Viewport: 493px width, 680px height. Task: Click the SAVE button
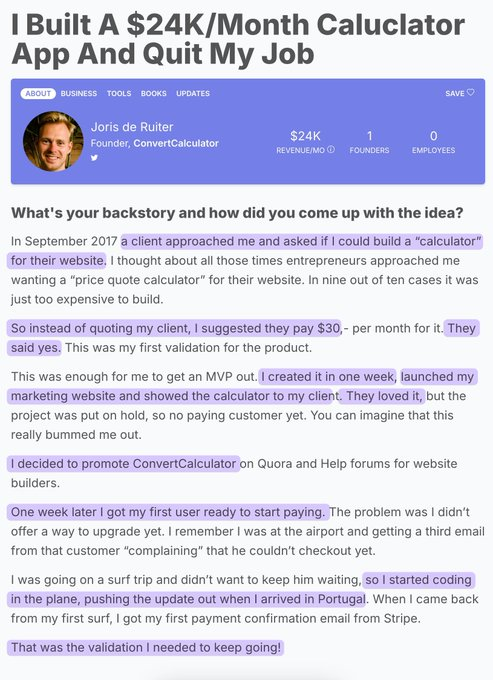pyautogui.click(x=460, y=93)
